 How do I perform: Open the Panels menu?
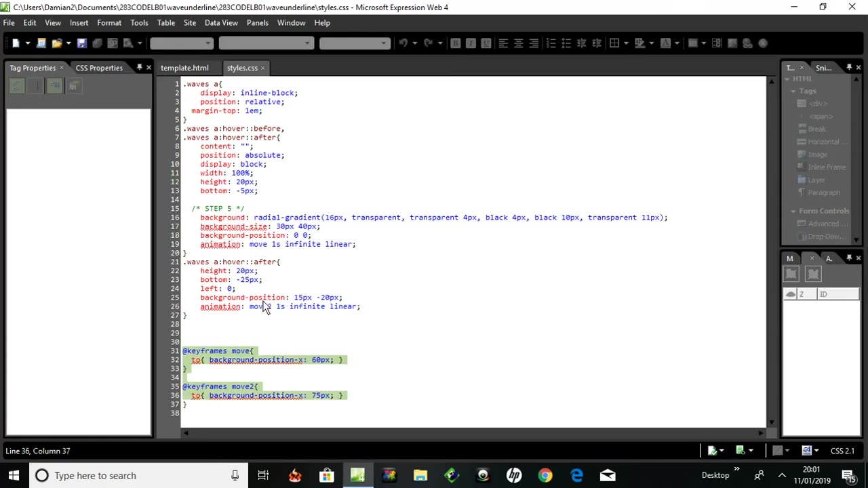(x=257, y=23)
